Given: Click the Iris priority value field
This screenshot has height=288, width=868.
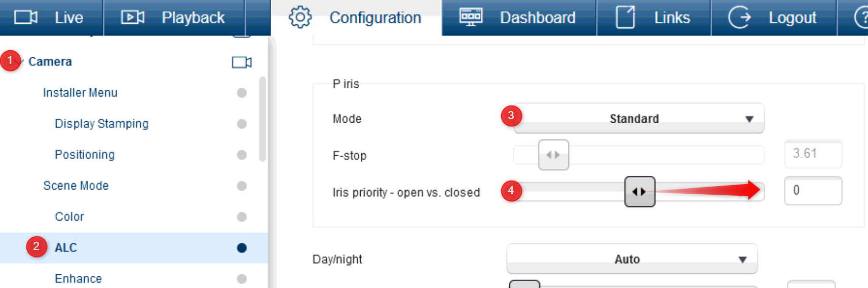Looking at the screenshot, I should click(813, 191).
